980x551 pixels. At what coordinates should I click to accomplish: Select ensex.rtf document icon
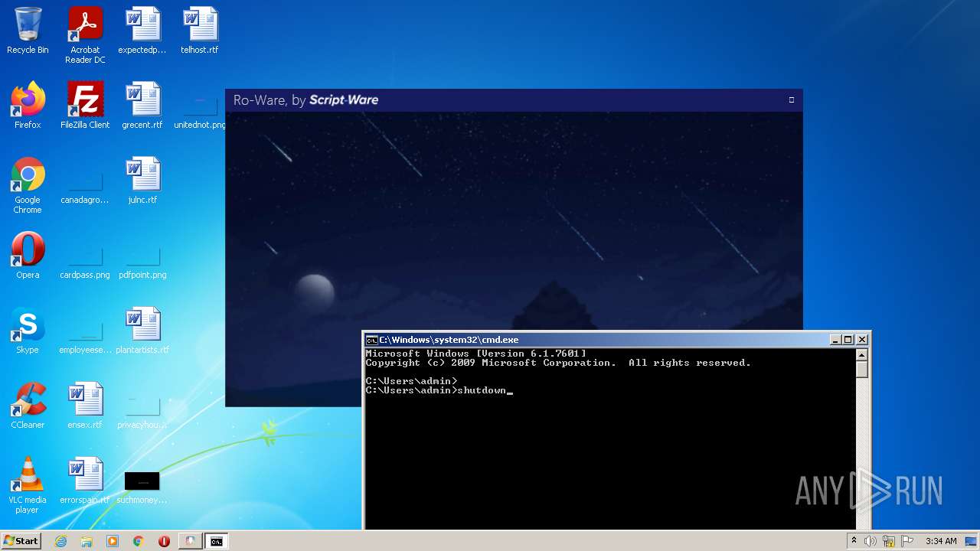coord(85,406)
